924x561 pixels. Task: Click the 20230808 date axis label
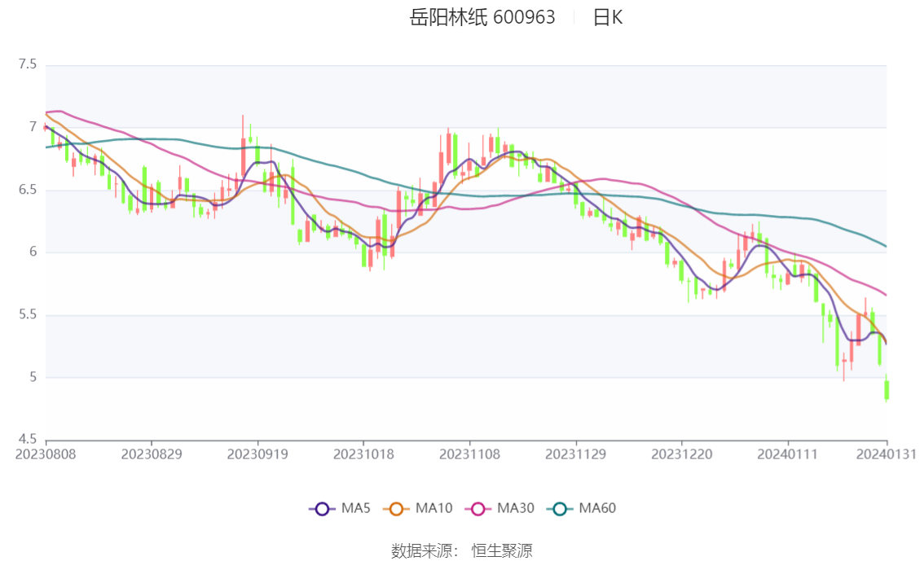[46, 454]
